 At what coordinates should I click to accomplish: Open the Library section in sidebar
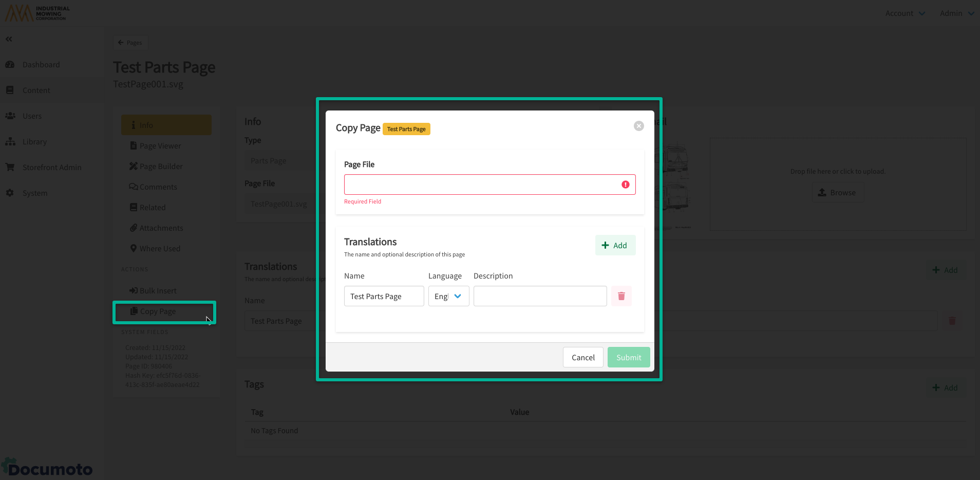pos(34,142)
